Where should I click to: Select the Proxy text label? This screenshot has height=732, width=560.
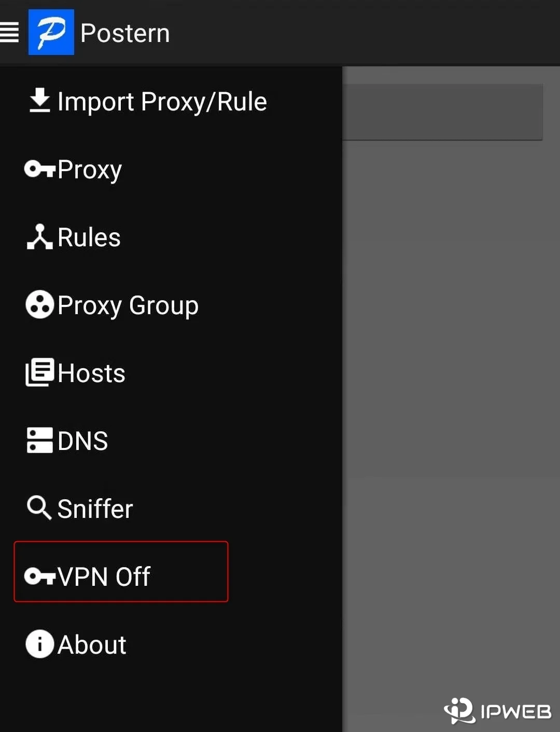tap(90, 170)
